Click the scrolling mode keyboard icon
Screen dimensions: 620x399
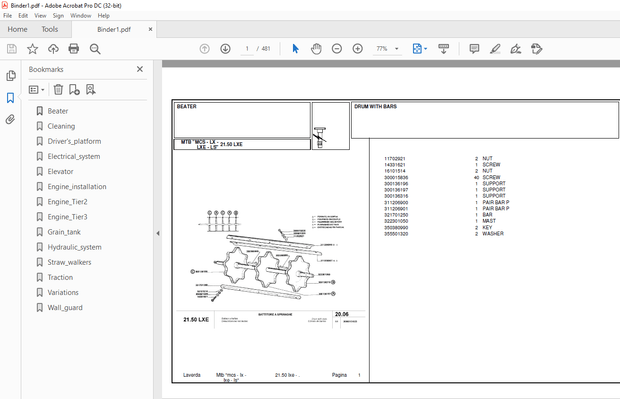point(444,49)
